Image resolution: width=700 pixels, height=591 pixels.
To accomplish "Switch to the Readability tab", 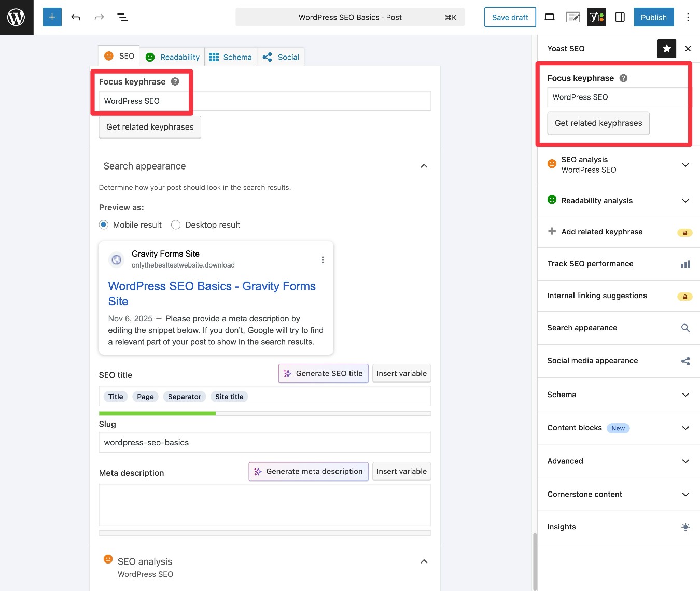I will tap(172, 57).
